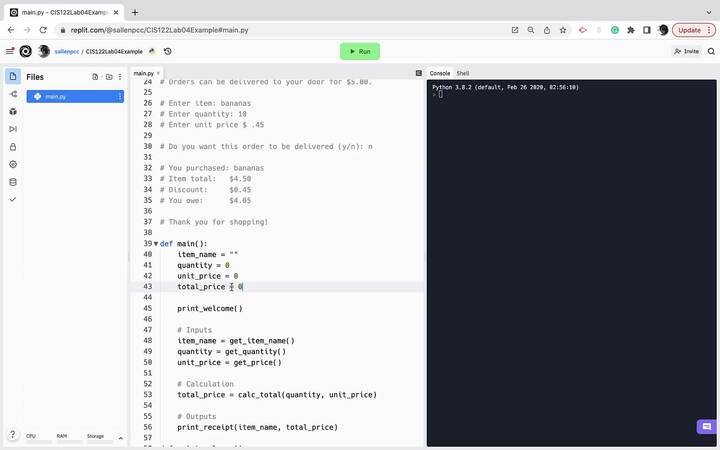Select the Console tab

(x=440, y=73)
